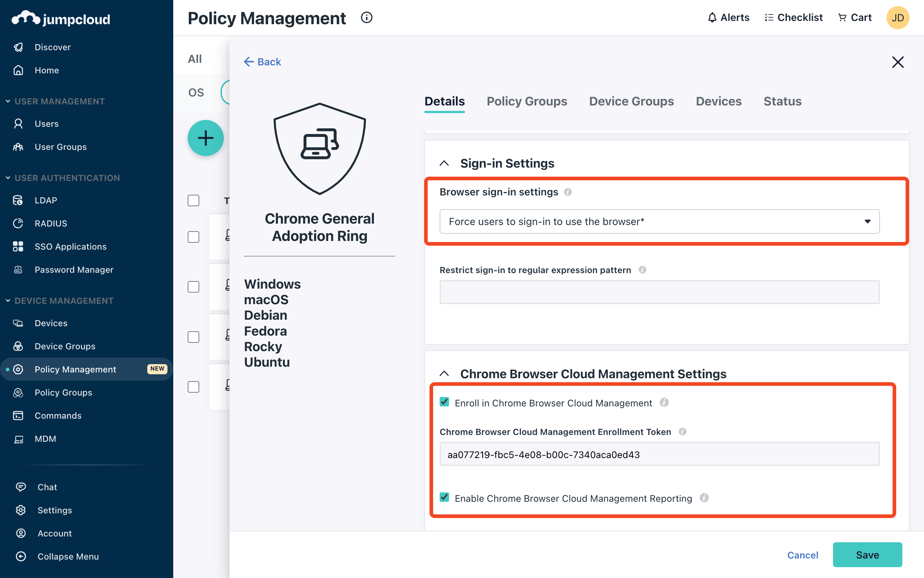Open Browser sign-in settings dropdown

click(659, 221)
